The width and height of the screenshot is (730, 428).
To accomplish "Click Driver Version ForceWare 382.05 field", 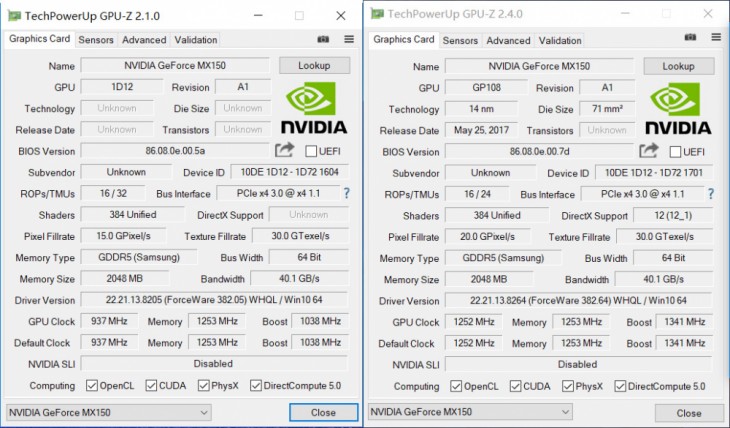I will [214, 300].
